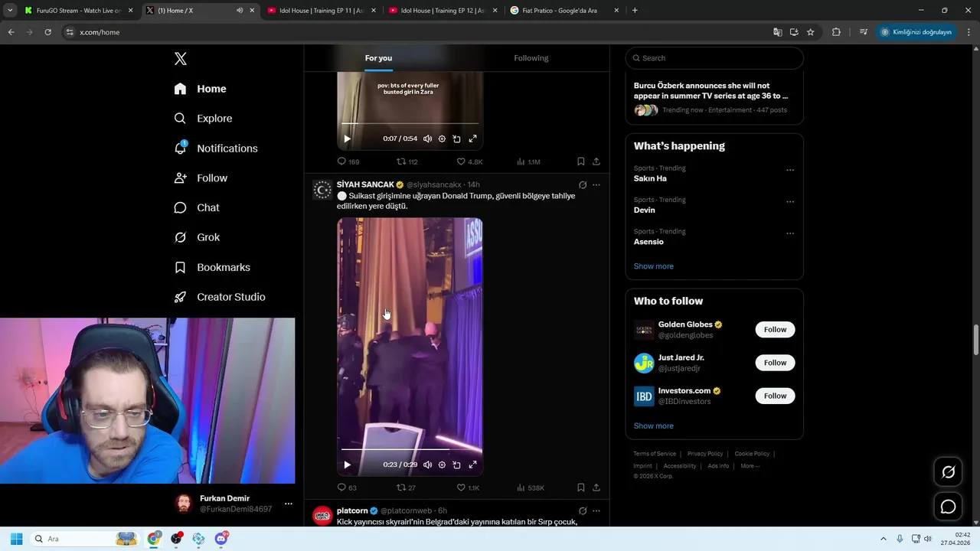Open the floating chat messages button
Screen dimensions: 980x551
point(948,507)
